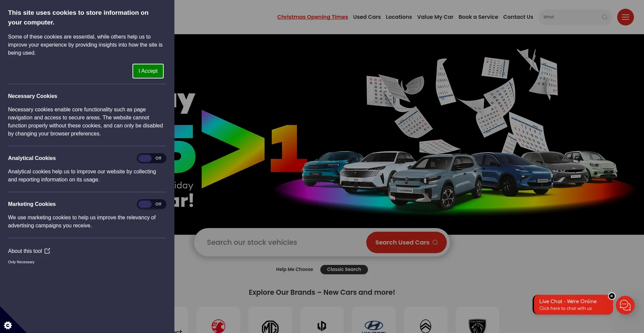
Task: Switch to Help Me Choose mode
Action: (x=294, y=270)
